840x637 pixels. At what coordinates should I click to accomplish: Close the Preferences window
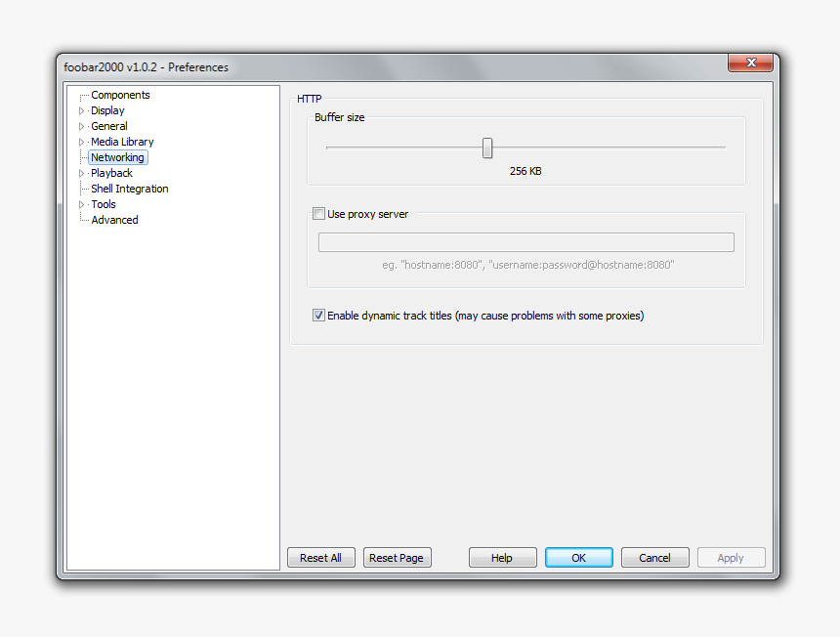point(750,63)
